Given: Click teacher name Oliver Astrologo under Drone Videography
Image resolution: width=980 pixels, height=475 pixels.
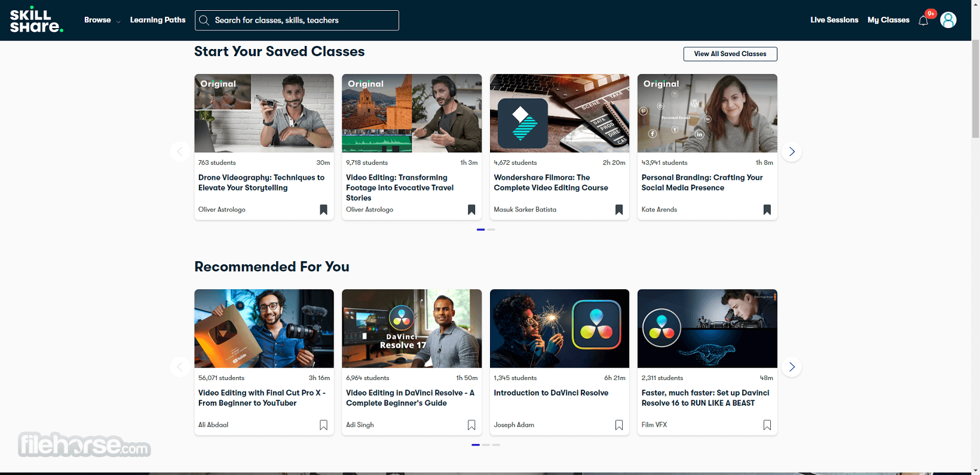Looking at the screenshot, I should tap(222, 210).
